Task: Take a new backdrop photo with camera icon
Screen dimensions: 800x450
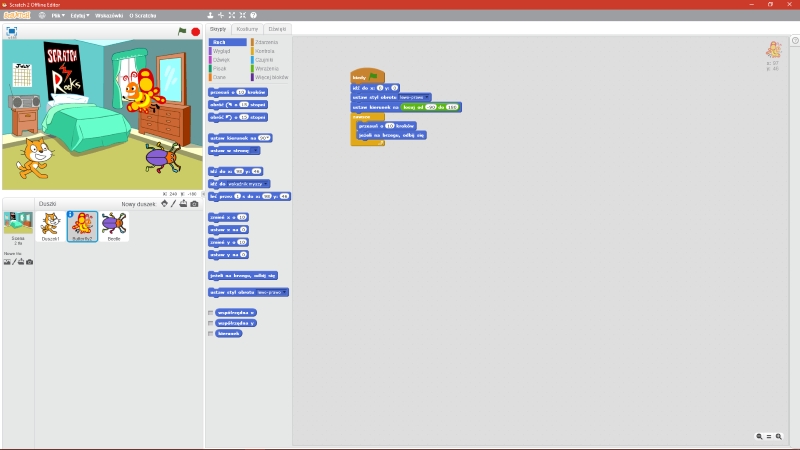Action: [x=30, y=262]
